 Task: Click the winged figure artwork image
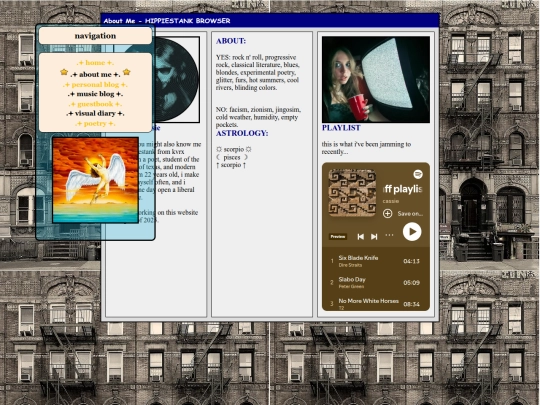[x=95, y=180]
